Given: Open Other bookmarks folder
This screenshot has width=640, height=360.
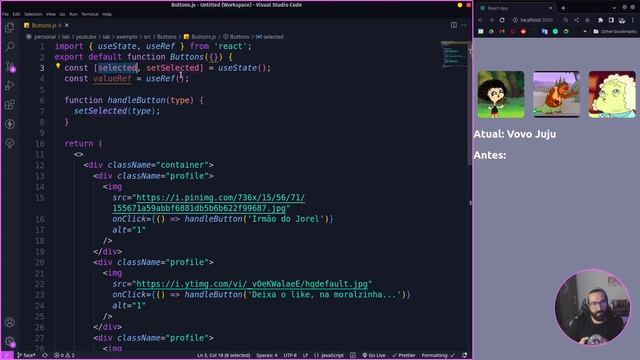Looking at the screenshot, I should tap(614, 31).
